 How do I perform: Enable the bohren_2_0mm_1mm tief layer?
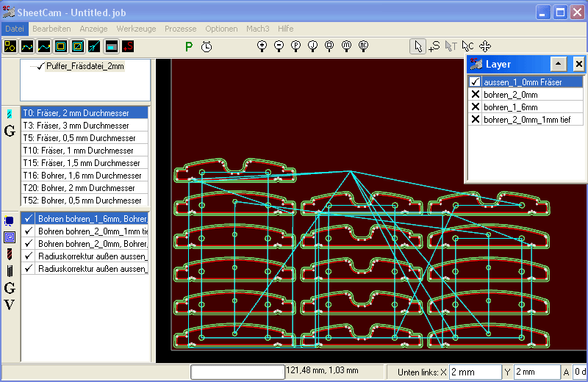475,120
